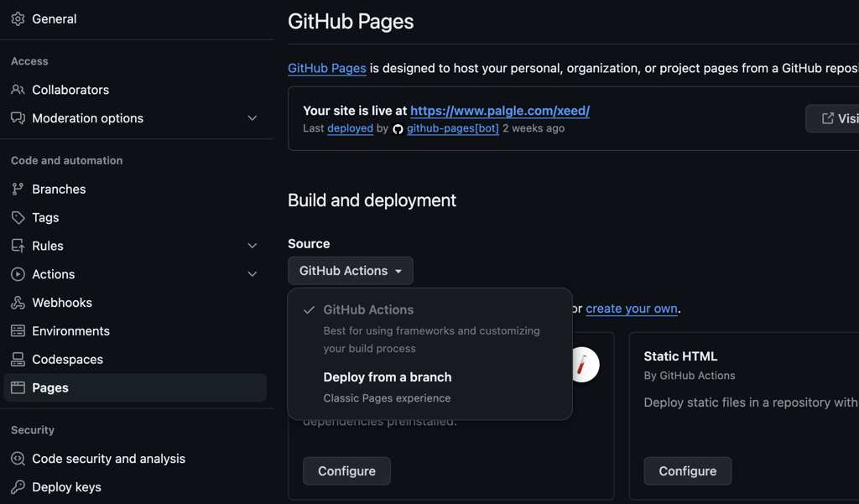The width and height of the screenshot is (859, 504).
Task: Click 'By GitHub Actions' on Static HTML card
Action: pyautogui.click(x=690, y=376)
